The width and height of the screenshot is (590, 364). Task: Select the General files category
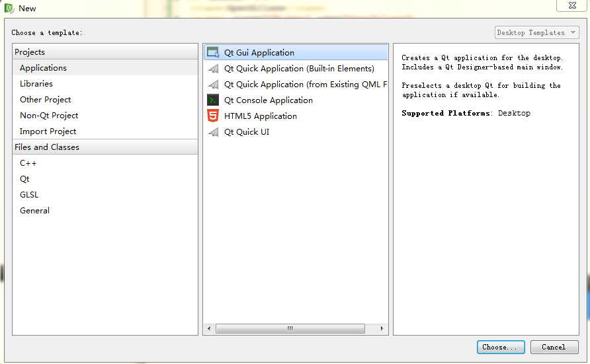click(105, 210)
